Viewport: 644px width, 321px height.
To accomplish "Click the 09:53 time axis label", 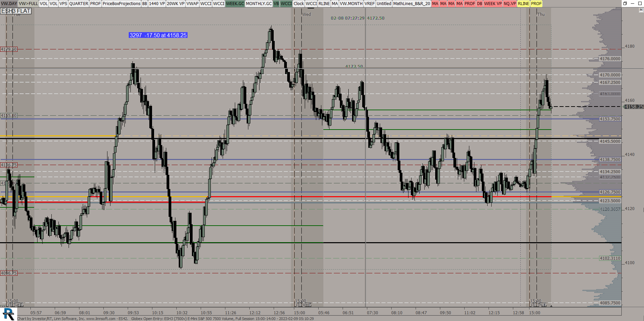I will (133, 313).
